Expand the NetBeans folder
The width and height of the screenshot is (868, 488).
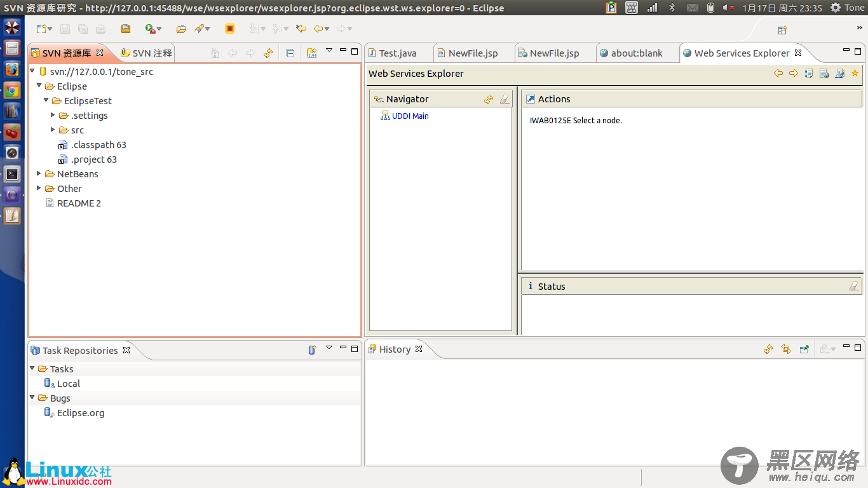pyautogui.click(x=39, y=173)
